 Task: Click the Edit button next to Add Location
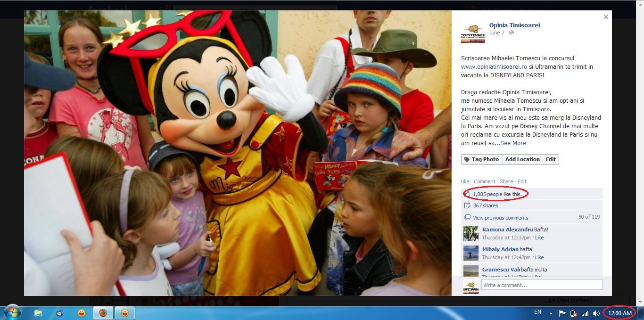(551, 159)
